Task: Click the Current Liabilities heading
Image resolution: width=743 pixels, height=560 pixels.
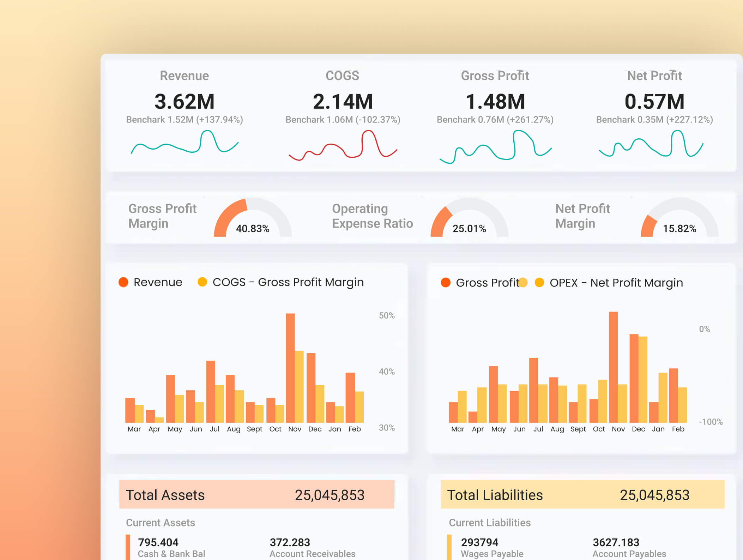Action: 490,523
